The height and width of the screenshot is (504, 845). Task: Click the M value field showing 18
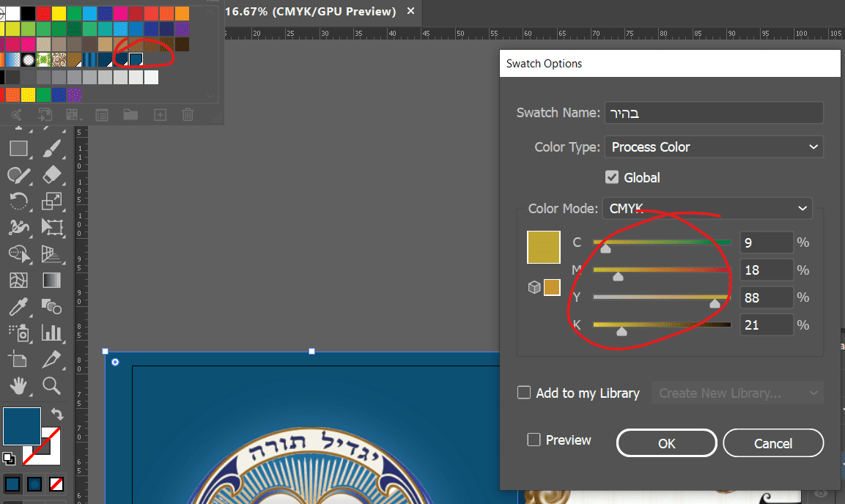pyautogui.click(x=767, y=270)
